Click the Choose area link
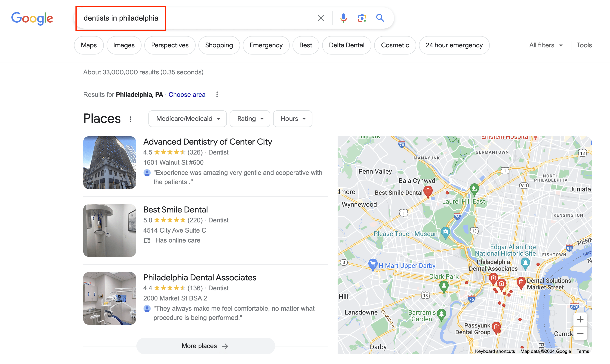 [x=187, y=95]
